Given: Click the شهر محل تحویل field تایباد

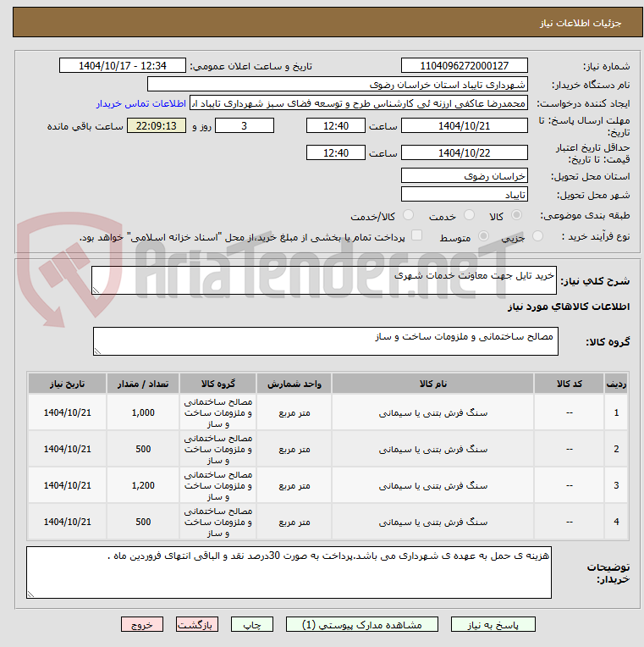Looking at the screenshot, I should coord(465,194).
